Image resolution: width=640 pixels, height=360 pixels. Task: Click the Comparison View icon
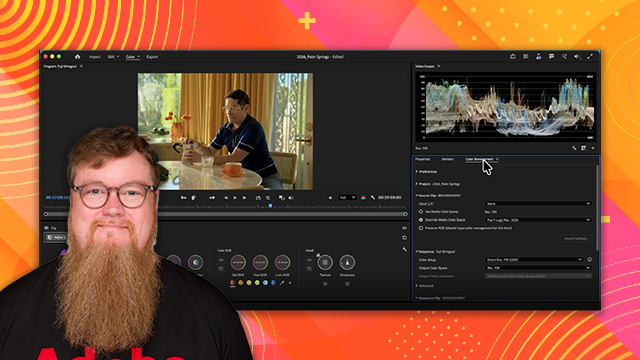282,198
